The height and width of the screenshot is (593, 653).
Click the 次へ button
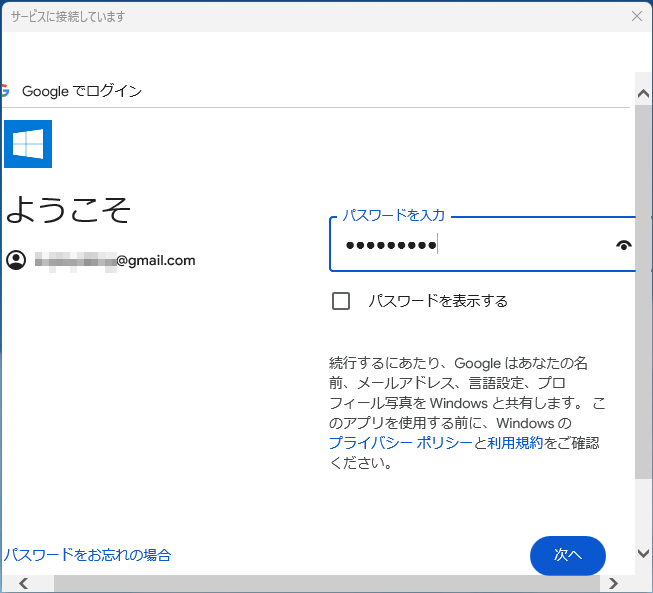coord(568,556)
